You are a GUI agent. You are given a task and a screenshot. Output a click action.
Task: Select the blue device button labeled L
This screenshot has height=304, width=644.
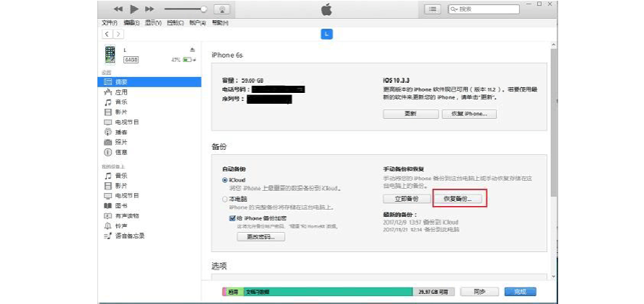(x=327, y=35)
